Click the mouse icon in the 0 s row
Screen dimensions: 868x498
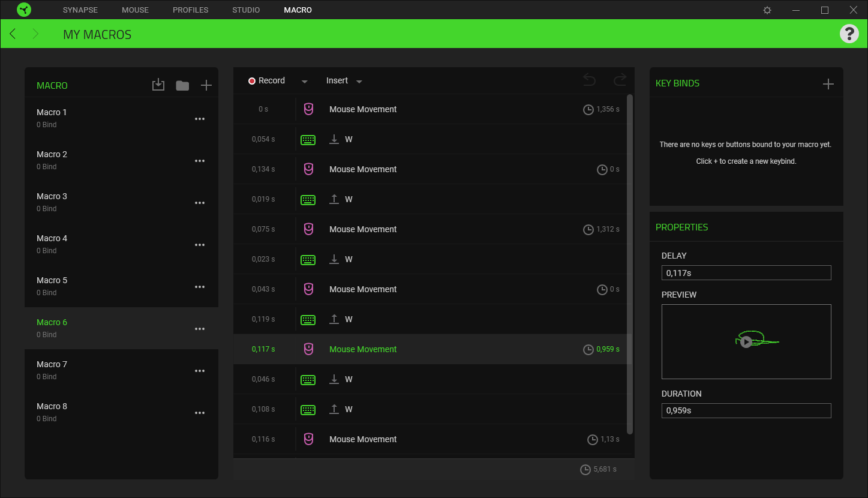pos(308,109)
